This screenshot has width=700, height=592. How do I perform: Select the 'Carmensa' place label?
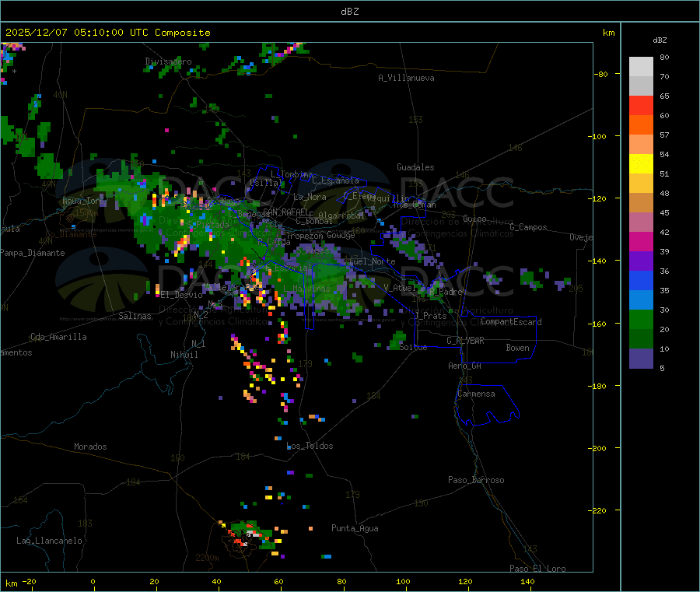[x=476, y=394]
